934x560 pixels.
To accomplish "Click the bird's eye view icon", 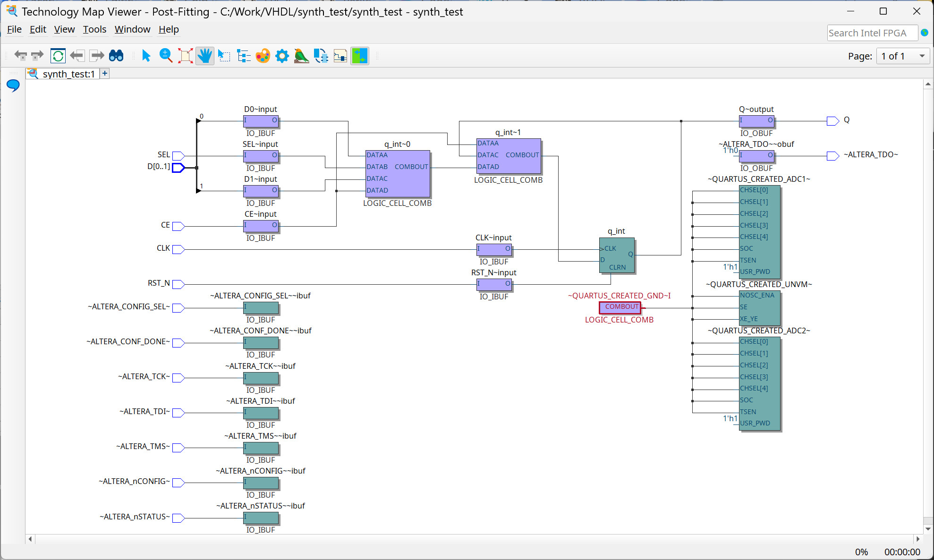I will coord(301,56).
